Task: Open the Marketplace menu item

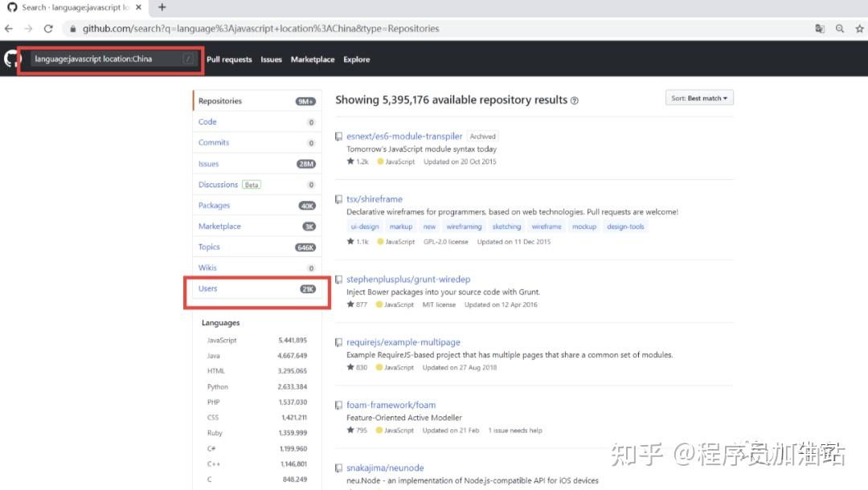Action: tap(313, 59)
